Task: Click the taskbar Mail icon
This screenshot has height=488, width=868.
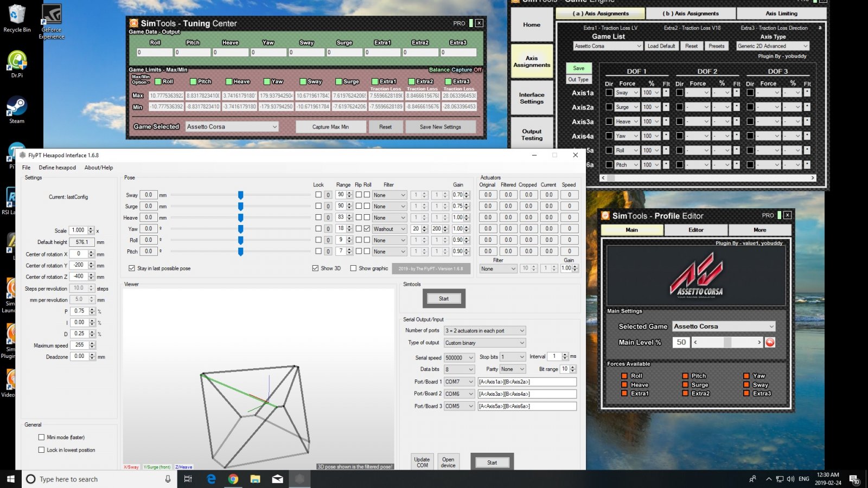Action: pos(277,479)
